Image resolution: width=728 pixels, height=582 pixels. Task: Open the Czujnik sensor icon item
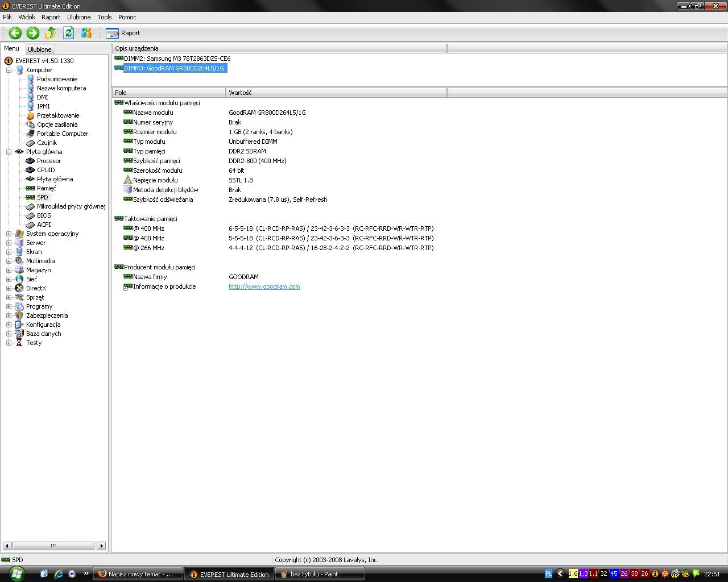31,143
